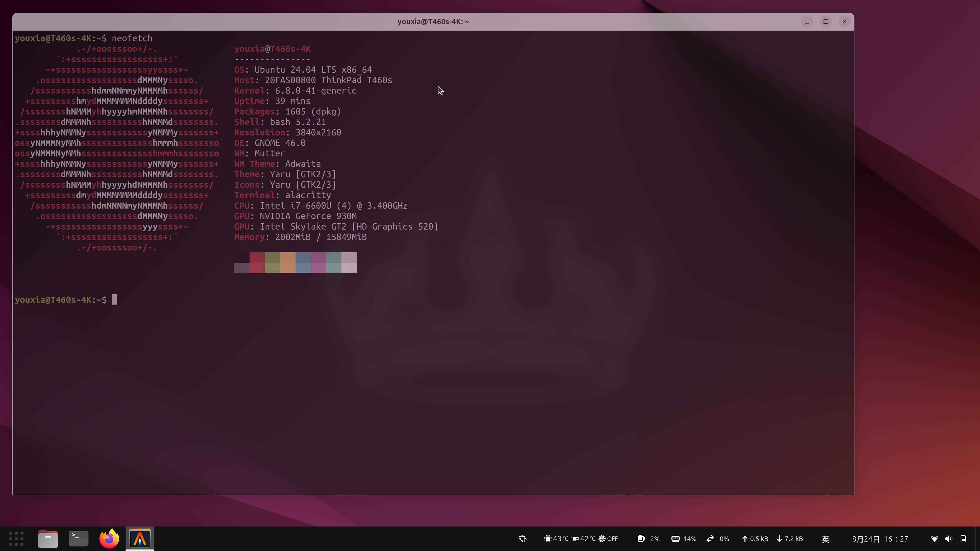Click the magenta color block in neofetch palette
Image resolution: width=980 pixels, height=551 pixels.
[318, 263]
